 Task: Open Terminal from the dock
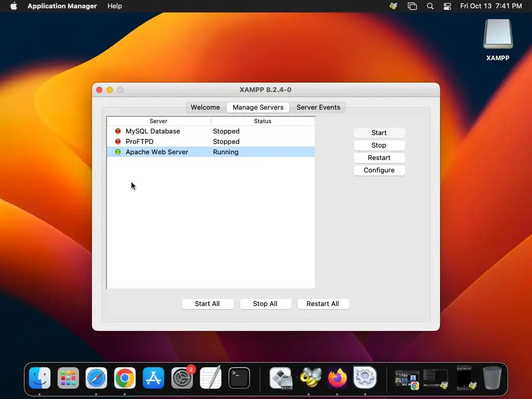point(239,378)
